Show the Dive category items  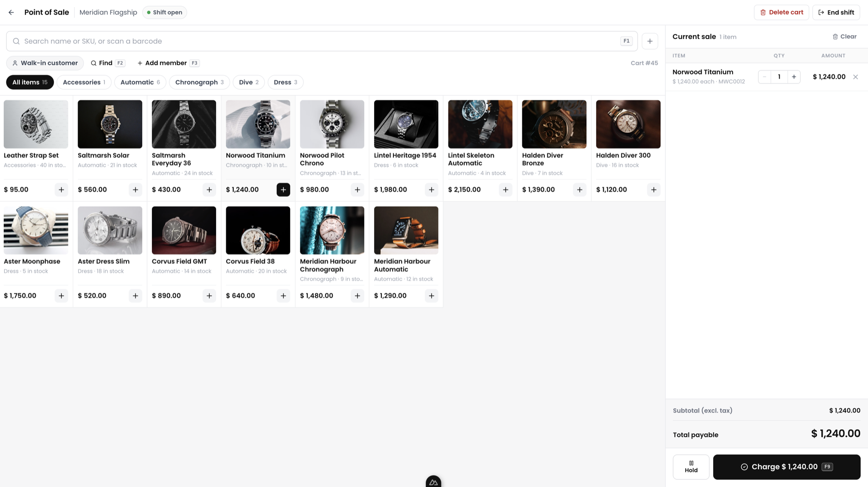[249, 83]
